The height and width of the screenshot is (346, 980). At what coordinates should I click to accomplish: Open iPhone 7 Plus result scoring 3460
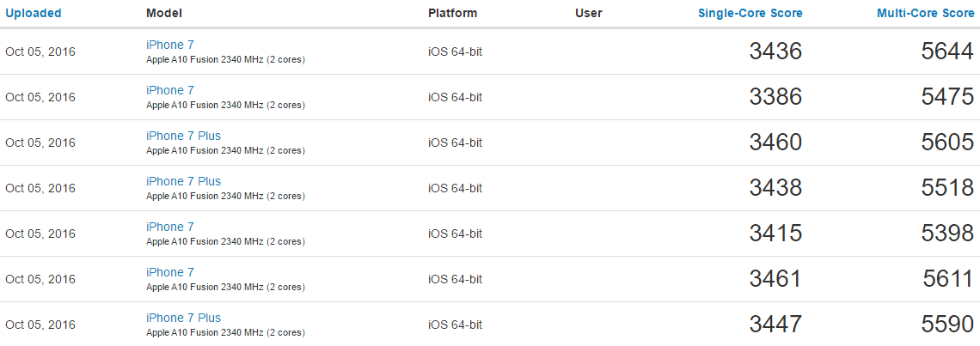[183, 136]
